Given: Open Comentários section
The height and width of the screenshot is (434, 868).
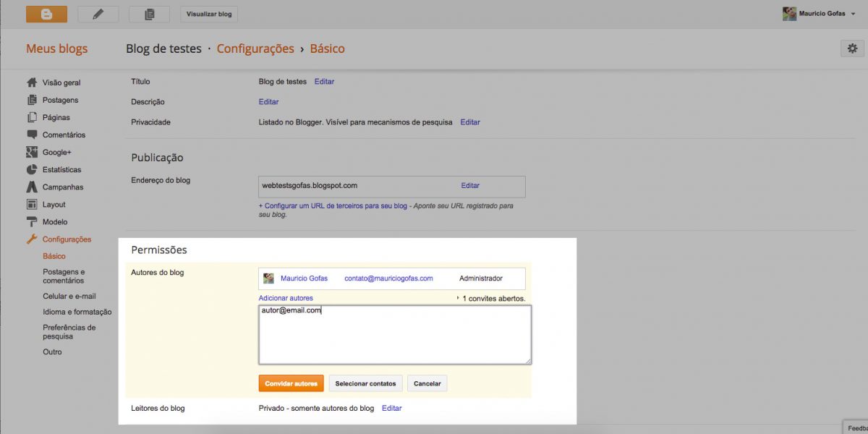Looking at the screenshot, I should [x=64, y=135].
